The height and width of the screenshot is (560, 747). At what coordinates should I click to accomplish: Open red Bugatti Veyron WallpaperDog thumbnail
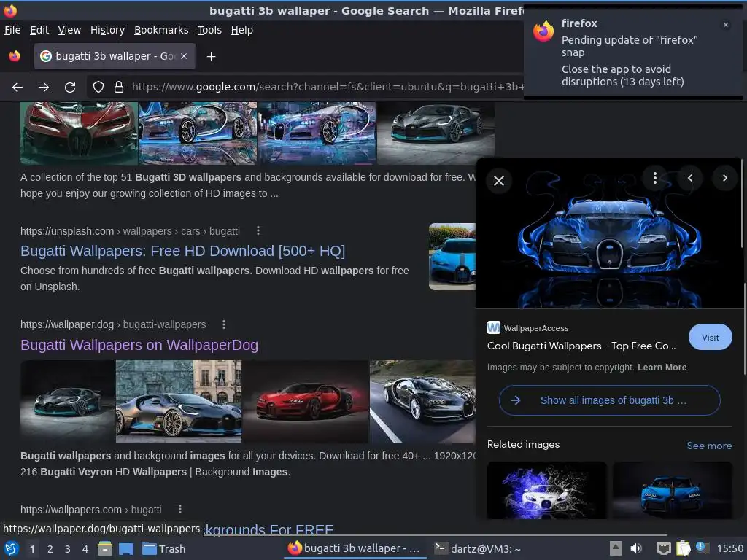pos(306,402)
